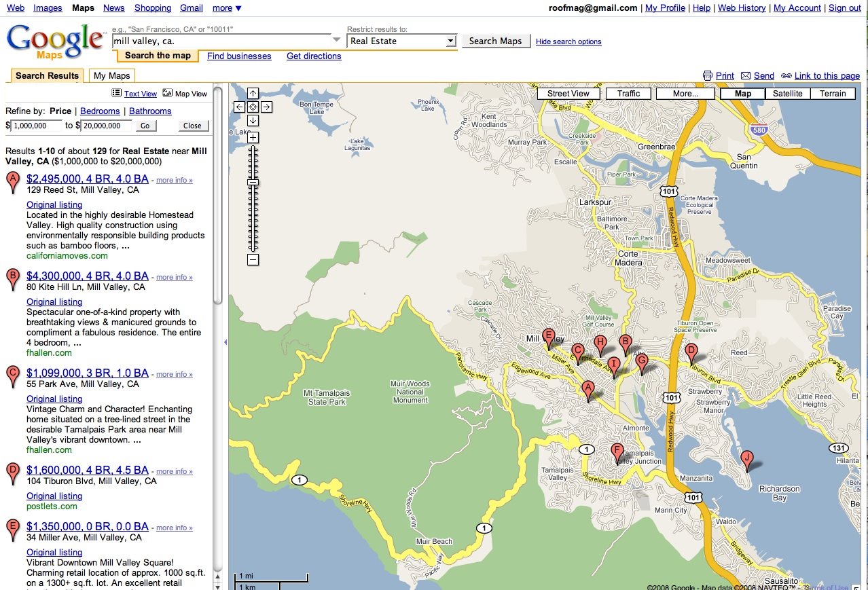Open Get directions search mode
The height and width of the screenshot is (590, 868).
pos(314,56)
